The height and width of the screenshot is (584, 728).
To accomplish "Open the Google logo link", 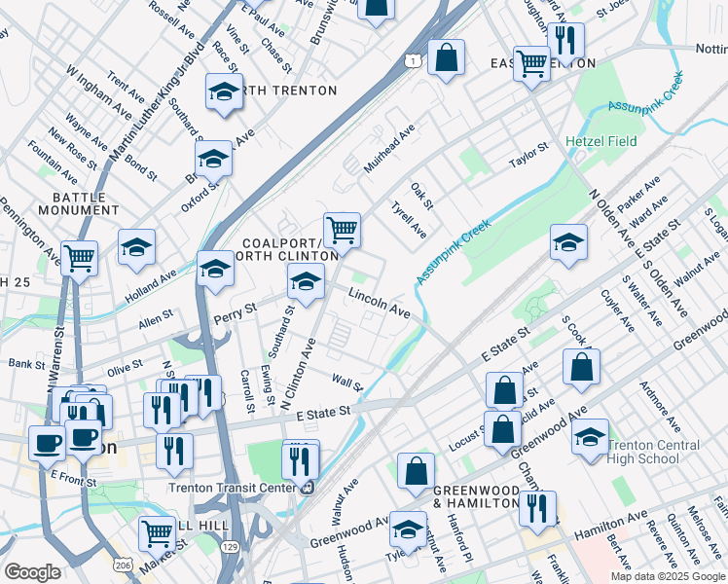I will pyautogui.click(x=32, y=572).
